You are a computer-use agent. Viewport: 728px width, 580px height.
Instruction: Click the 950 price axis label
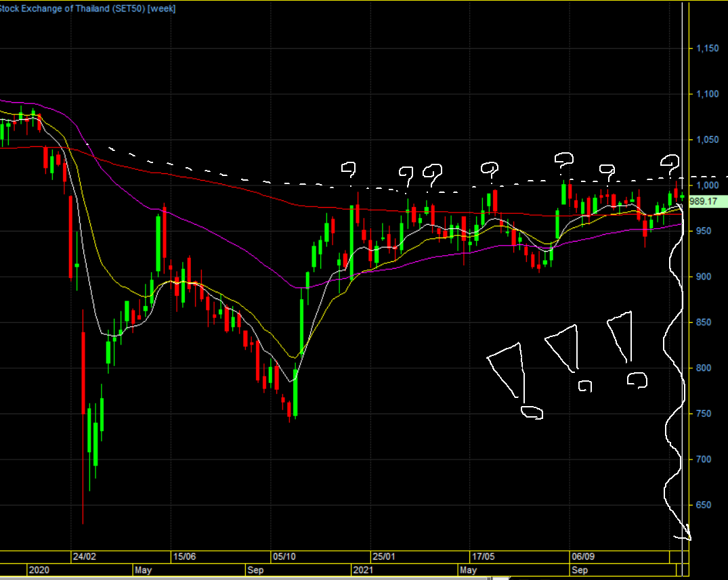[704, 231]
